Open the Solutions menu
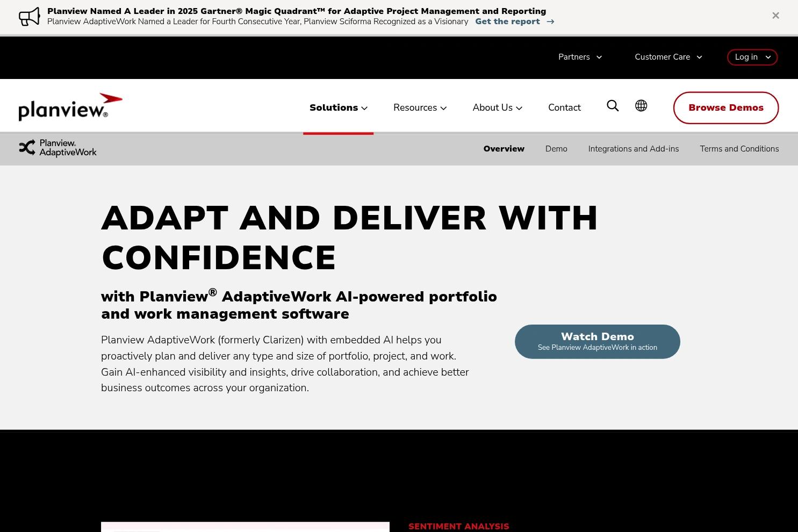 click(338, 107)
